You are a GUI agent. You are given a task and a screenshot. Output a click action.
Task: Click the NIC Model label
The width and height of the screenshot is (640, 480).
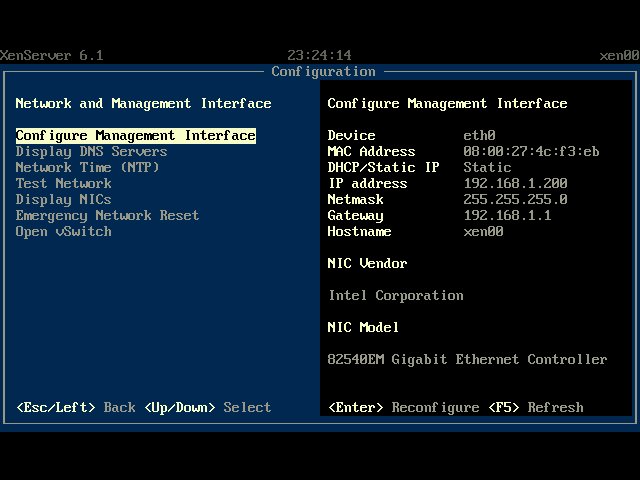pos(363,327)
